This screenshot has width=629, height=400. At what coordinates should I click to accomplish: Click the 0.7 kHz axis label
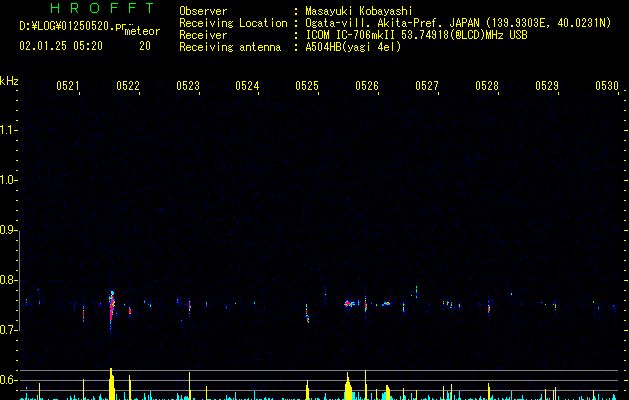(7, 330)
